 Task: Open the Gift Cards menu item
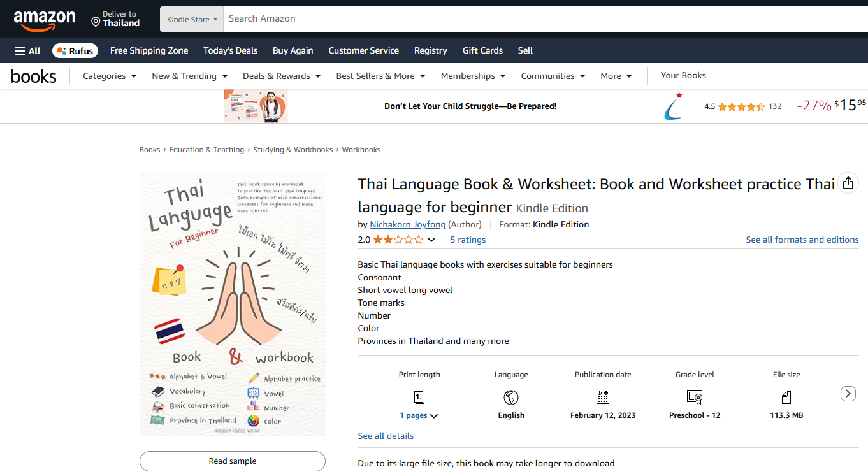tap(482, 50)
